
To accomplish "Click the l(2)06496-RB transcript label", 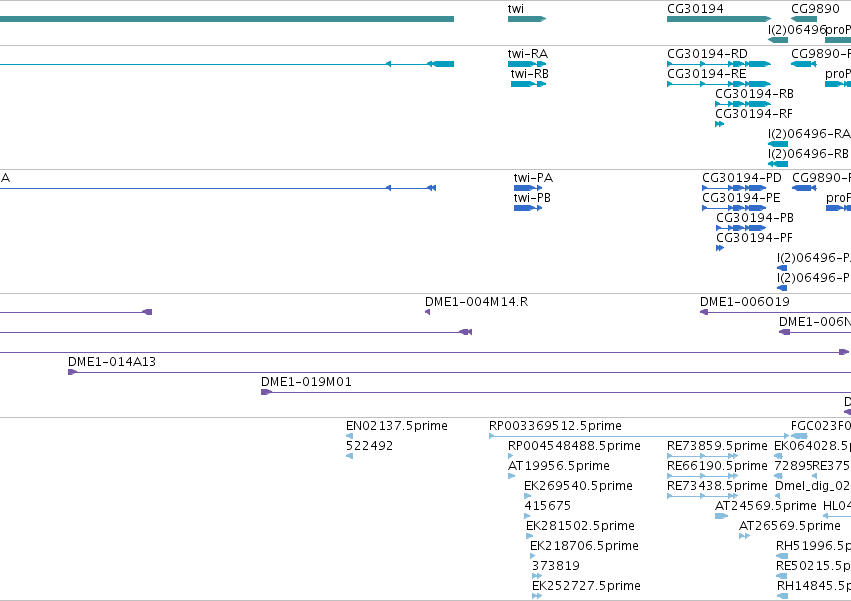I will 808,154.
